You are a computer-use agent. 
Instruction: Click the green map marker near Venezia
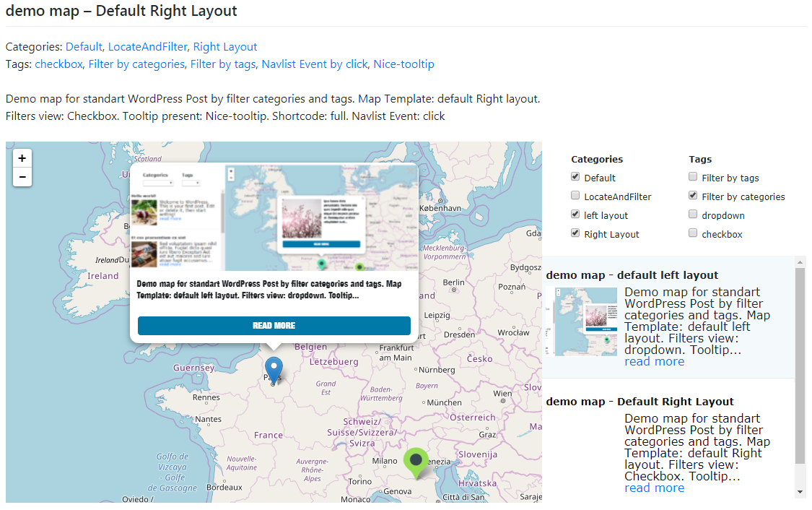(415, 462)
